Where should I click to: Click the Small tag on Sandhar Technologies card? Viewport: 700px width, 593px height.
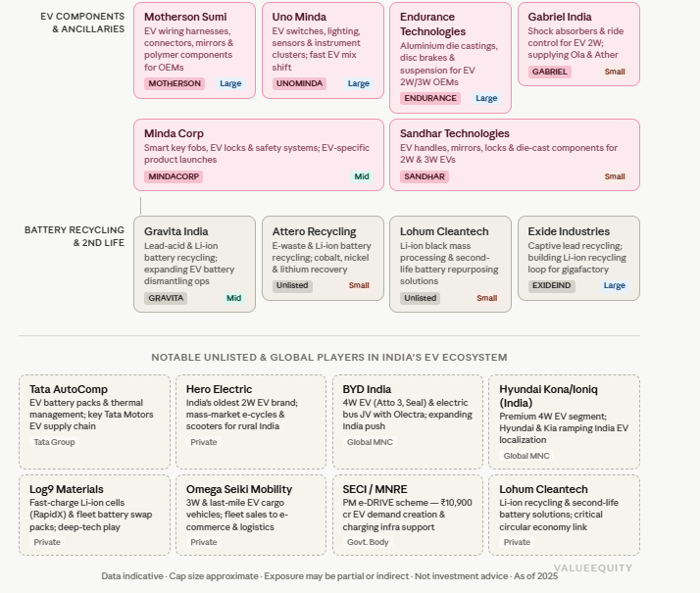615,176
